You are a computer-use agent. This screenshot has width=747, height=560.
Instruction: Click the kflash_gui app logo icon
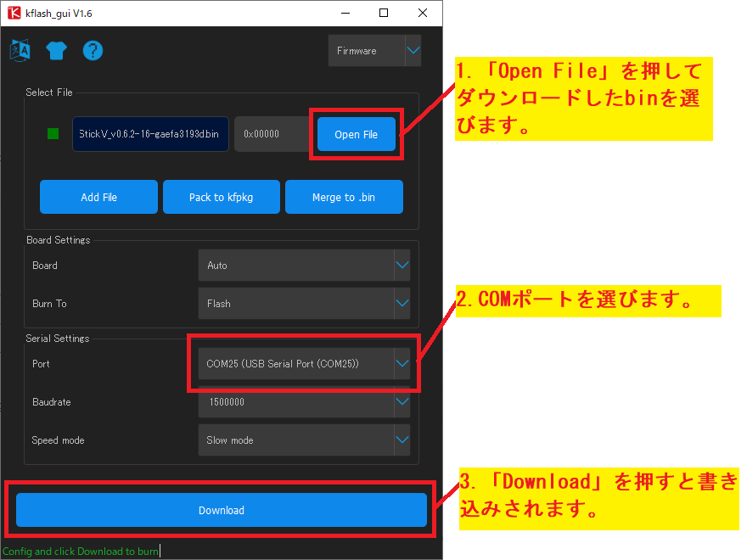click(x=14, y=13)
